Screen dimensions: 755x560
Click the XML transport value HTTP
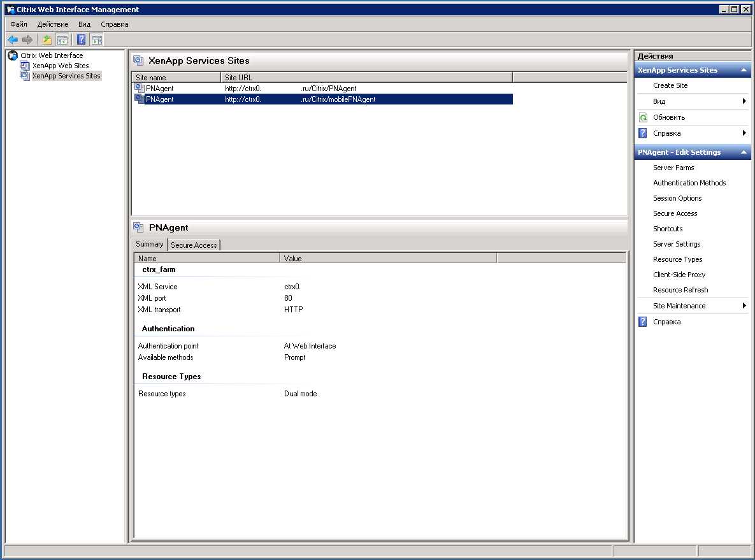[x=293, y=310]
